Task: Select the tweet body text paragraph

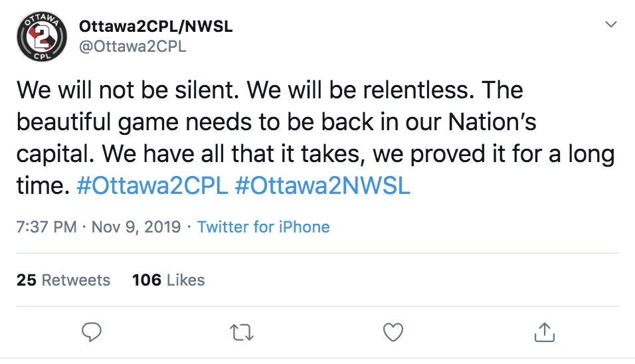Action: 316,137
